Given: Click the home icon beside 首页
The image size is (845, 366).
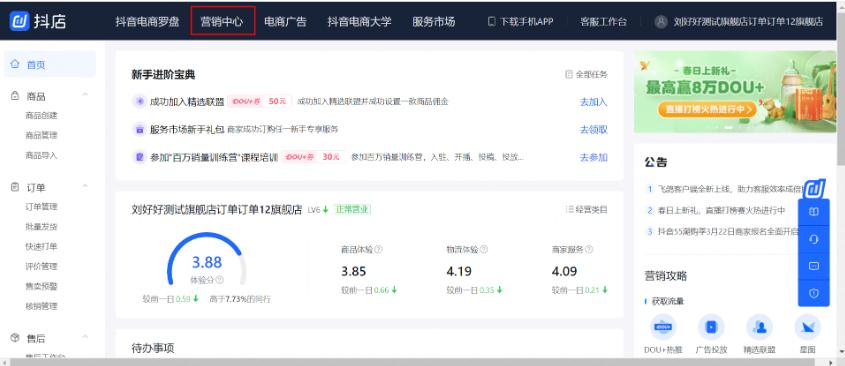Looking at the screenshot, I should [x=15, y=64].
